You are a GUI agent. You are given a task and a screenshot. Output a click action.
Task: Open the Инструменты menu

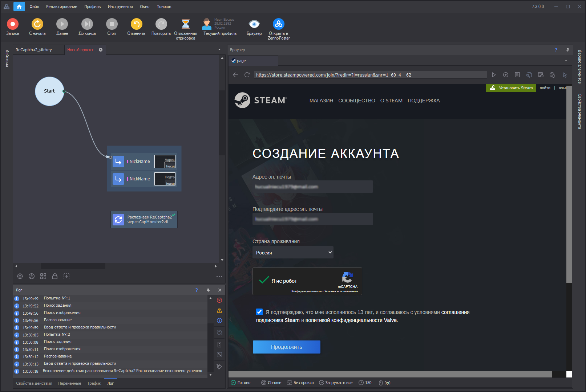pos(120,7)
